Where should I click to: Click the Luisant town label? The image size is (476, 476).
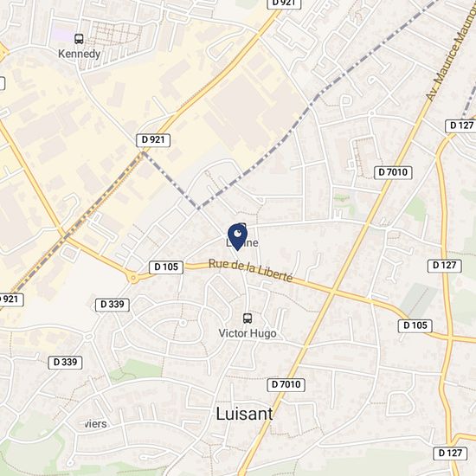[x=244, y=414]
